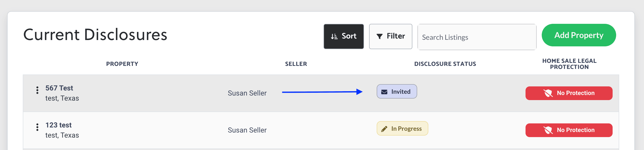Click No Protection for 123 test
This screenshot has height=150, width=644.
point(569,130)
